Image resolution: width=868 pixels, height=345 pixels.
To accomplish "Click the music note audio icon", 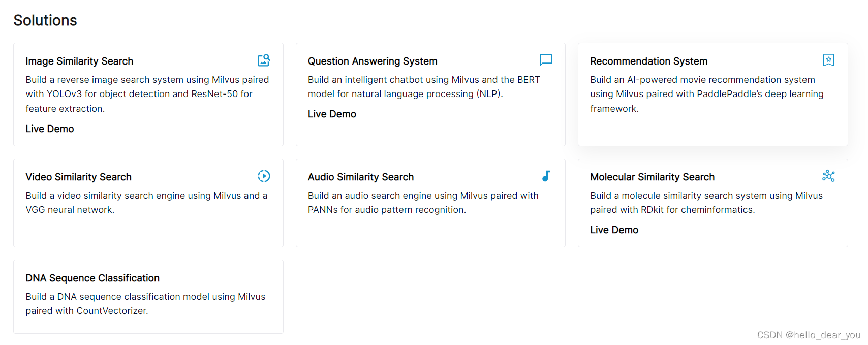I will coord(546,176).
